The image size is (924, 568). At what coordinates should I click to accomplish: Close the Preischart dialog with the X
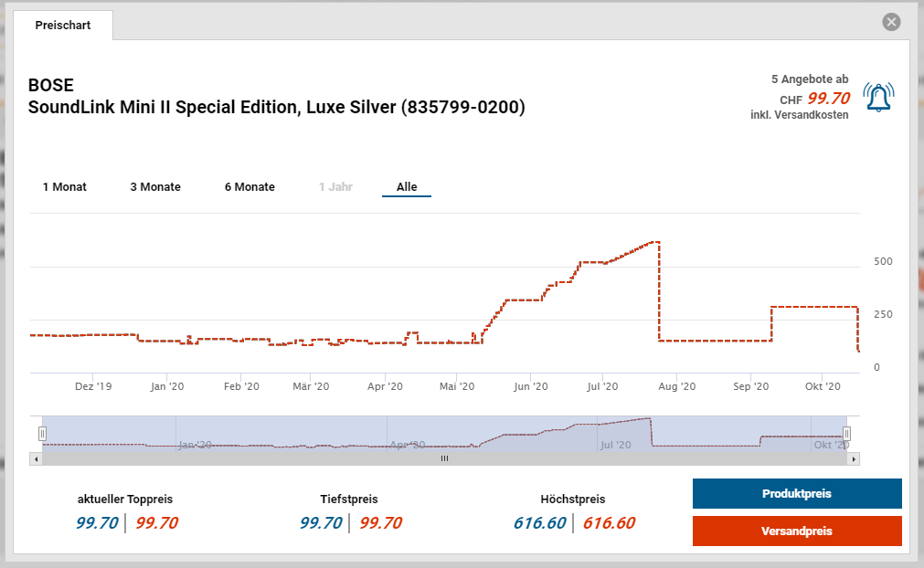[x=891, y=22]
